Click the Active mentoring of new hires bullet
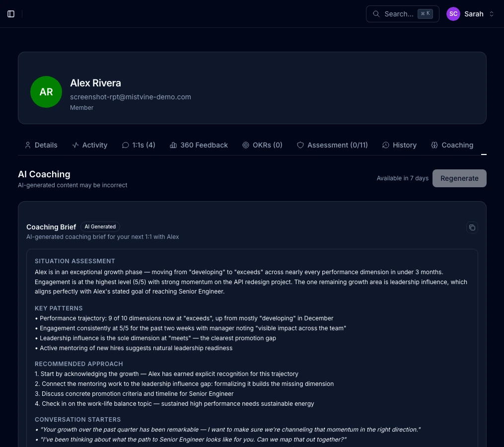The height and width of the screenshot is (447, 504). 134,348
